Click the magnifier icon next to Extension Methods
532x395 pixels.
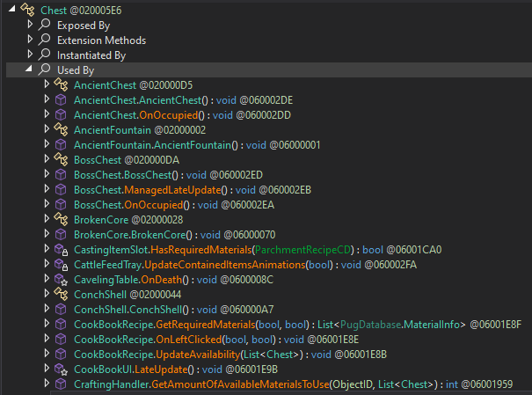(45, 40)
